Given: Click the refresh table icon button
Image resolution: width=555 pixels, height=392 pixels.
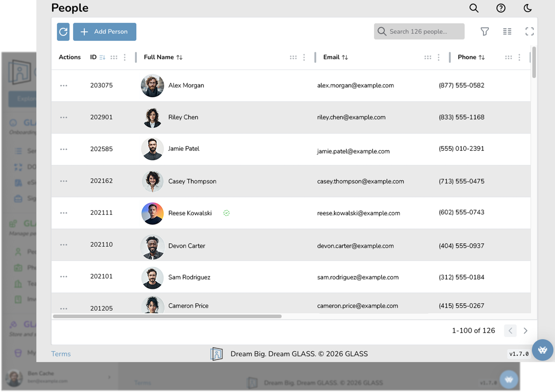Looking at the screenshot, I should point(63,32).
